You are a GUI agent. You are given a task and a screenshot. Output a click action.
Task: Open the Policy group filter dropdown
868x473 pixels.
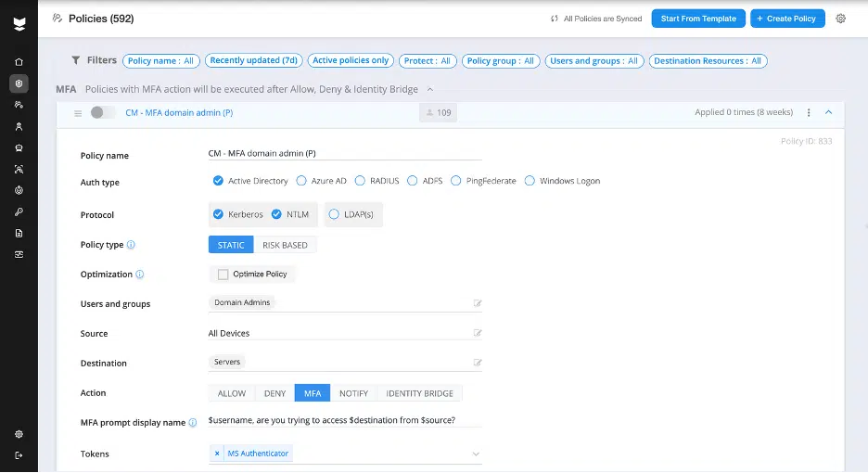point(501,61)
